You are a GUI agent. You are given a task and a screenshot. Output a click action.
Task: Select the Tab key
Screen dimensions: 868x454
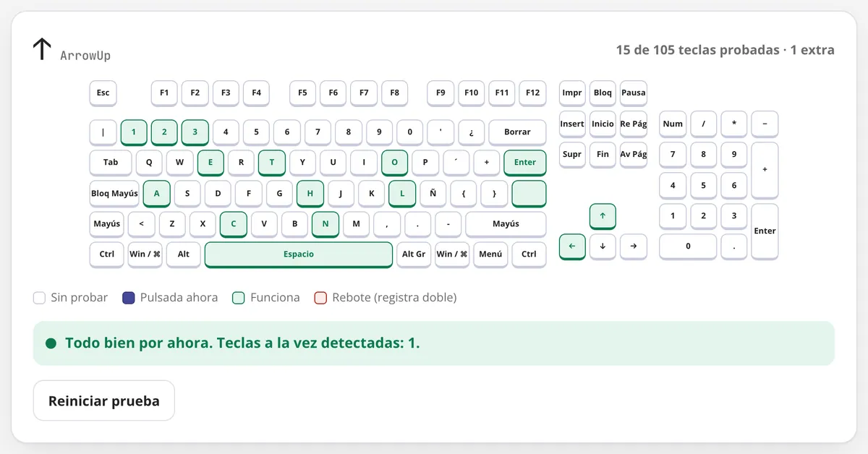[x=111, y=163]
